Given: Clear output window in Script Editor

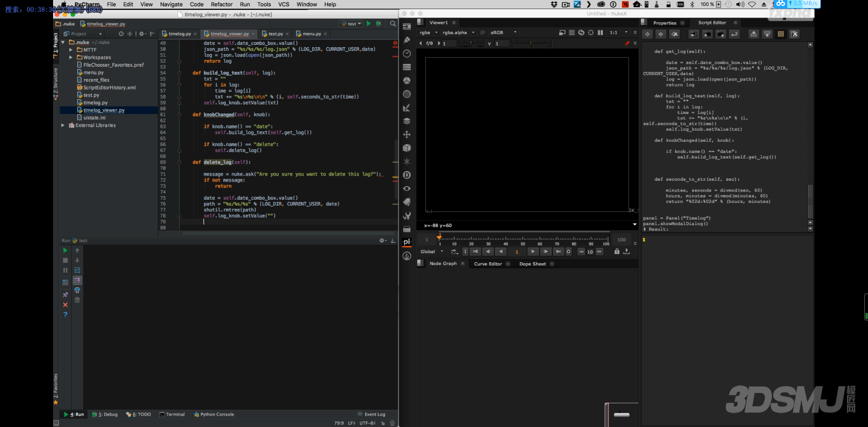Looking at the screenshot, I should tap(795, 34).
